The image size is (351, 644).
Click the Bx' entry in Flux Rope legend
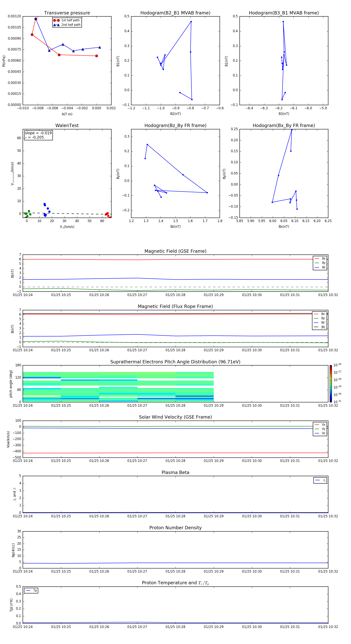320,314
